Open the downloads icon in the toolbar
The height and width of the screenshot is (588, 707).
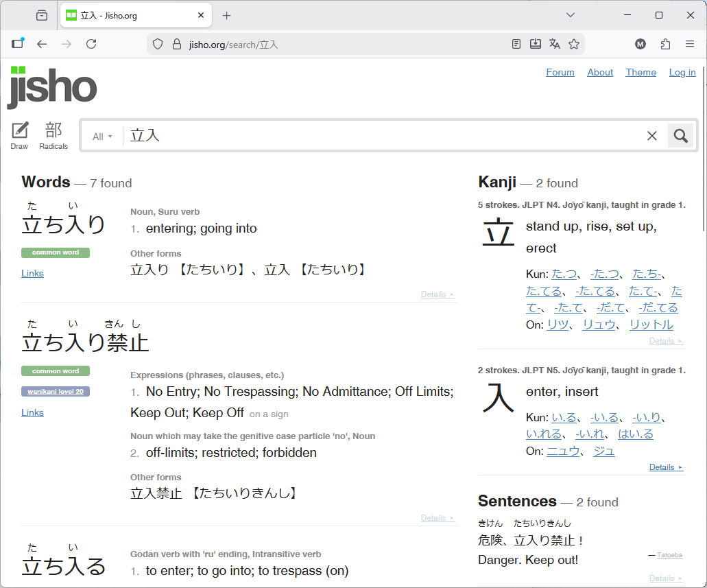coord(535,43)
